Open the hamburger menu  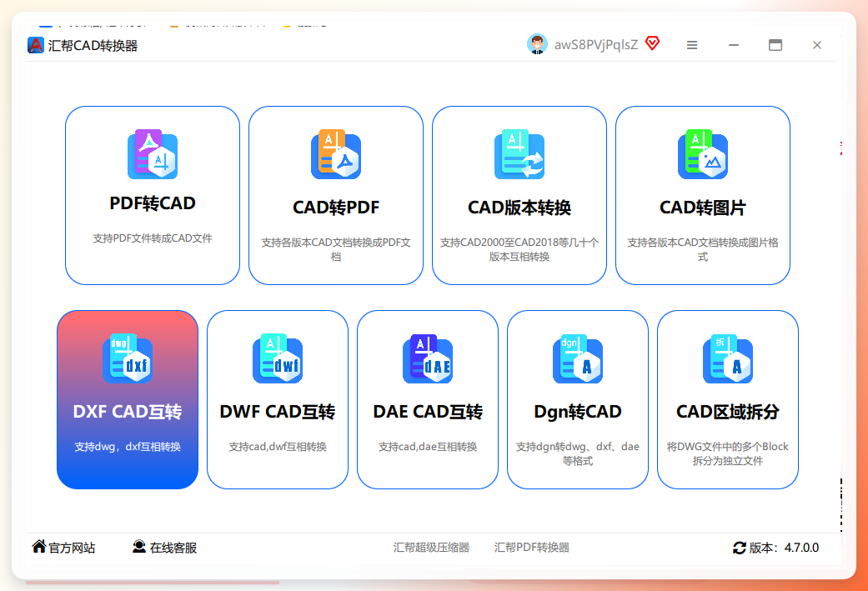[x=692, y=45]
